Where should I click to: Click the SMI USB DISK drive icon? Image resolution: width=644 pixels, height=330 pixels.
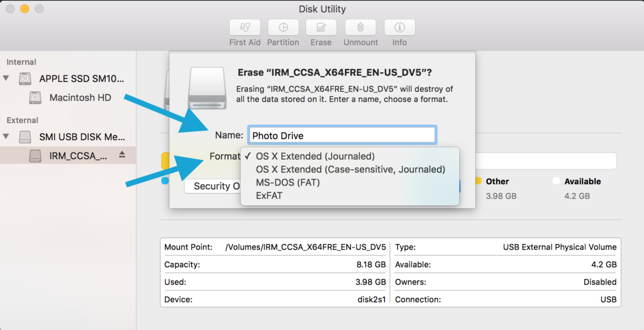point(25,137)
